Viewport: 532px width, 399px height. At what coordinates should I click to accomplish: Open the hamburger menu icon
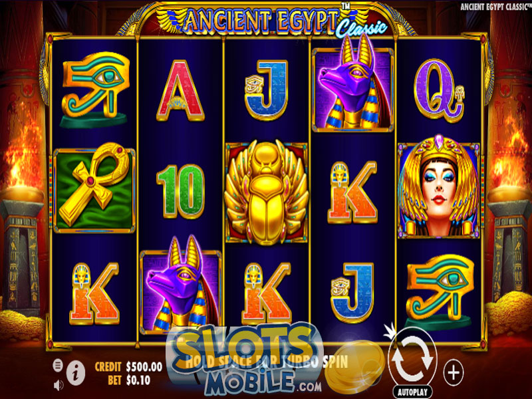pos(58,365)
